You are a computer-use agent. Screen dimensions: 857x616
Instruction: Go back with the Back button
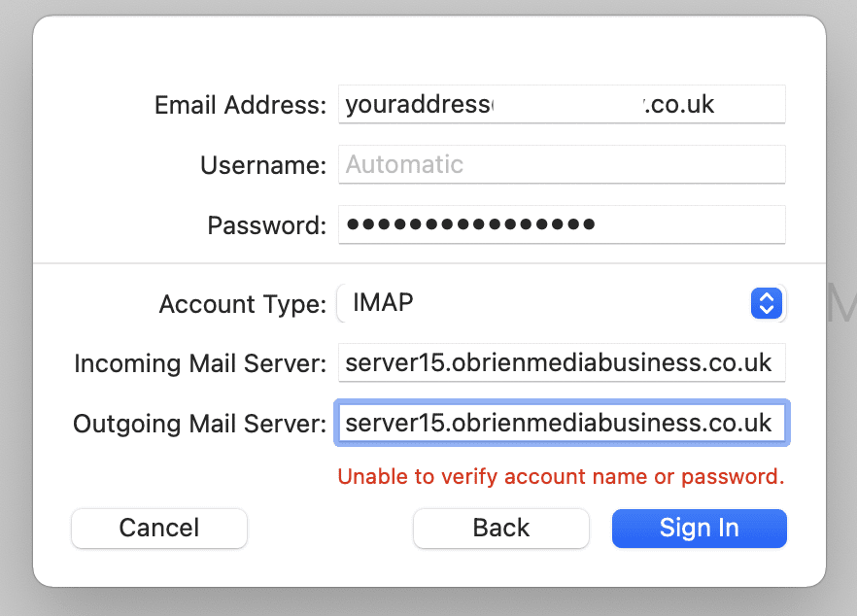(x=500, y=528)
